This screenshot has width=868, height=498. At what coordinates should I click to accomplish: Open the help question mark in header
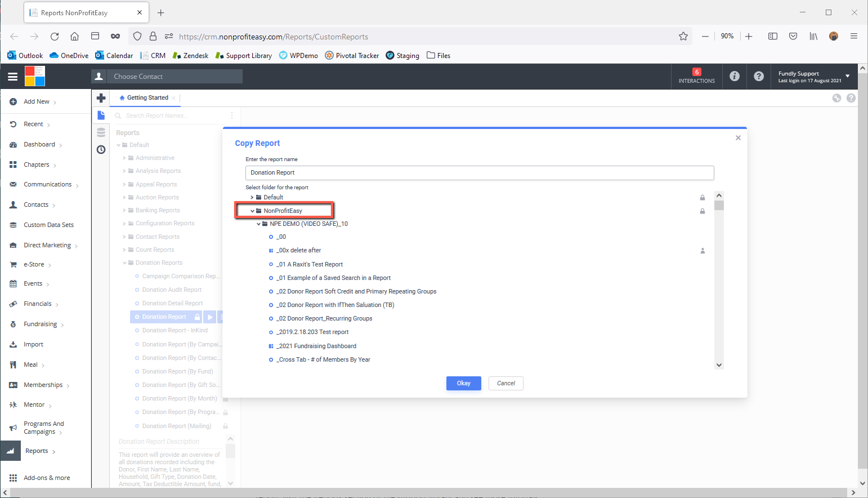pyautogui.click(x=759, y=76)
